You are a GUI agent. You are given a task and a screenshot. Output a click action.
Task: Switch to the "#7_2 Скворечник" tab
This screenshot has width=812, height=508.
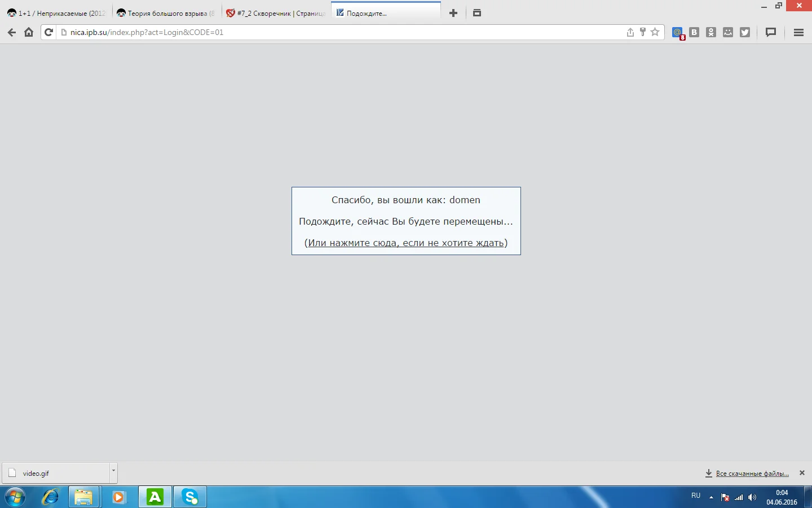pos(275,13)
